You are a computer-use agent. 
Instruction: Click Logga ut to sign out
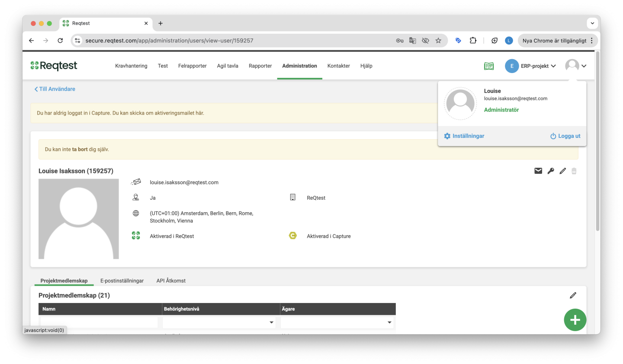(565, 136)
